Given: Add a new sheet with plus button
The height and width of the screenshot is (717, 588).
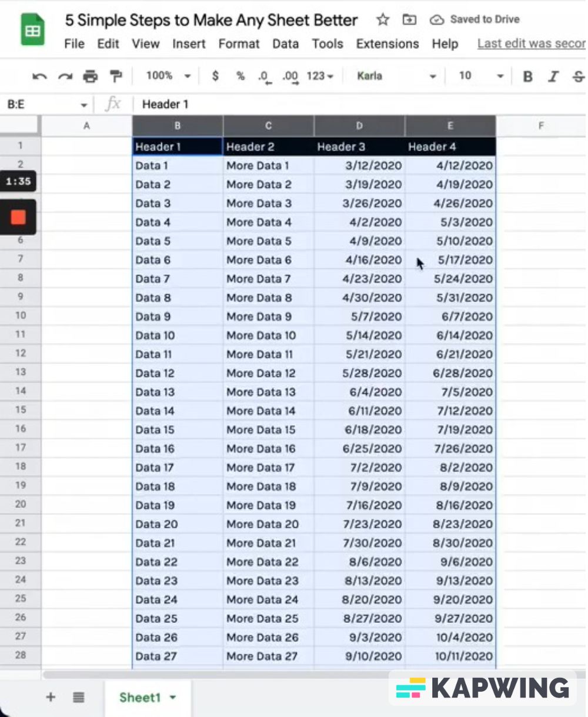Looking at the screenshot, I should tap(51, 698).
